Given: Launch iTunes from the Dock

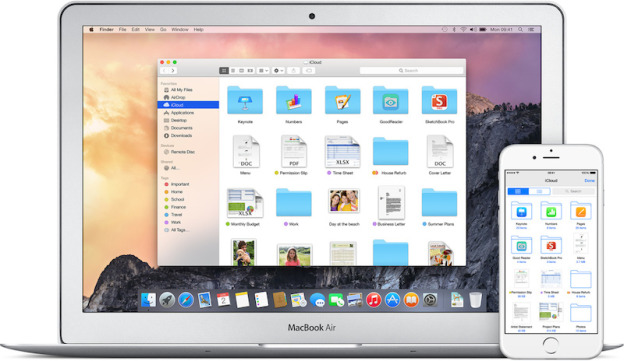Looking at the screenshot, I should [x=374, y=300].
